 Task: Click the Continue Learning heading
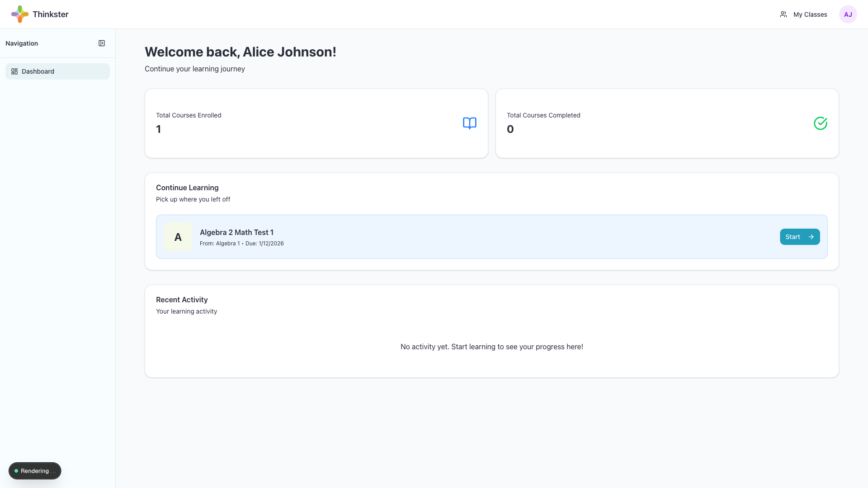coord(187,188)
